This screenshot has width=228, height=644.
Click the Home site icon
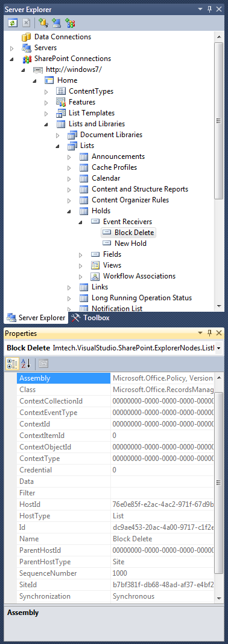(x=49, y=80)
